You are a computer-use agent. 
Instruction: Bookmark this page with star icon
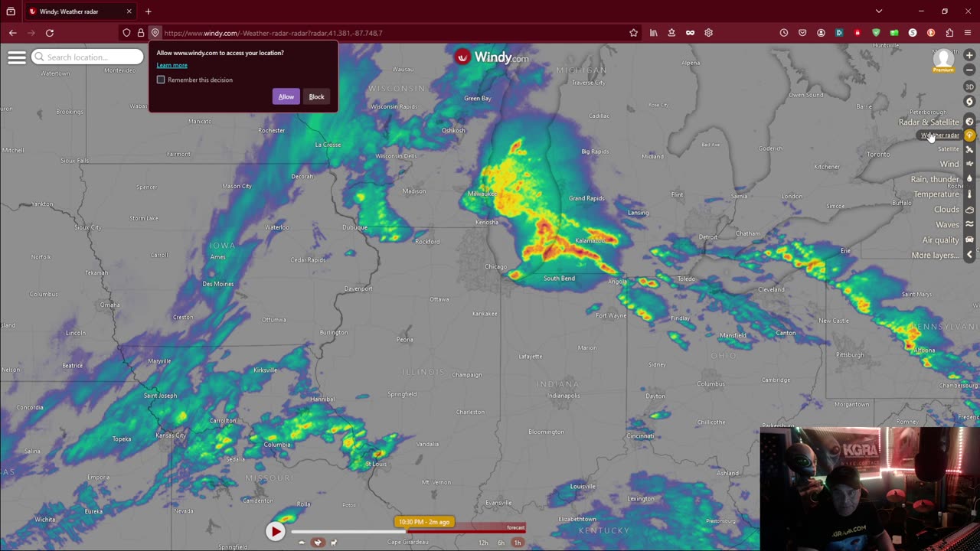tap(633, 33)
